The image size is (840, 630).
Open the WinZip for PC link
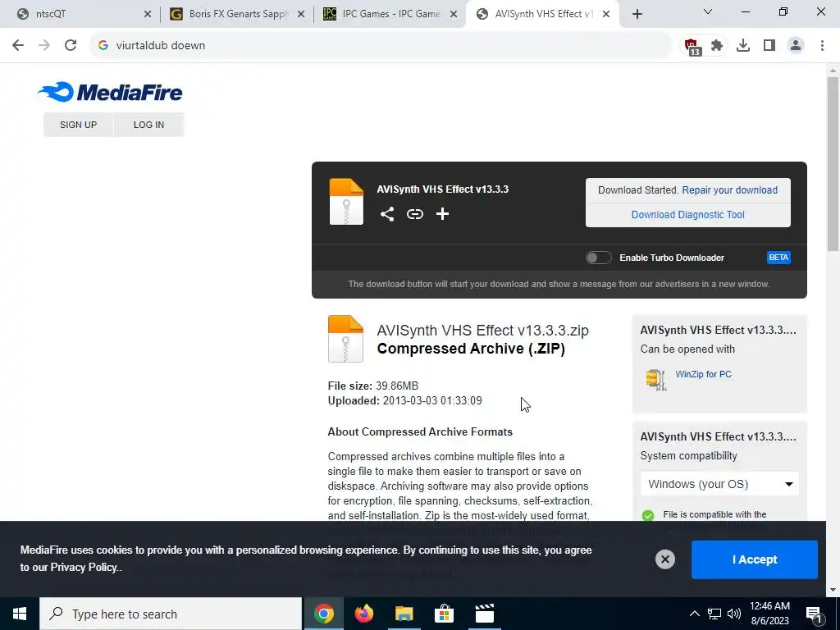[703, 374]
